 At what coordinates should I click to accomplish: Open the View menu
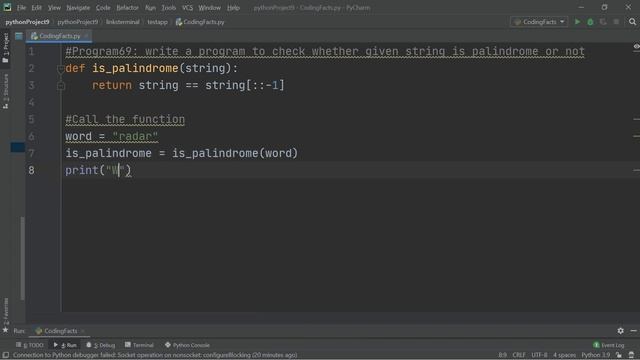tap(54, 8)
